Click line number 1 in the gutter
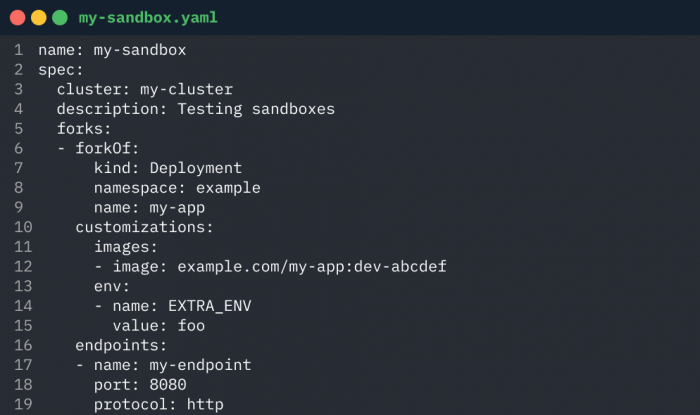 pyautogui.click(x=18, y=50)
